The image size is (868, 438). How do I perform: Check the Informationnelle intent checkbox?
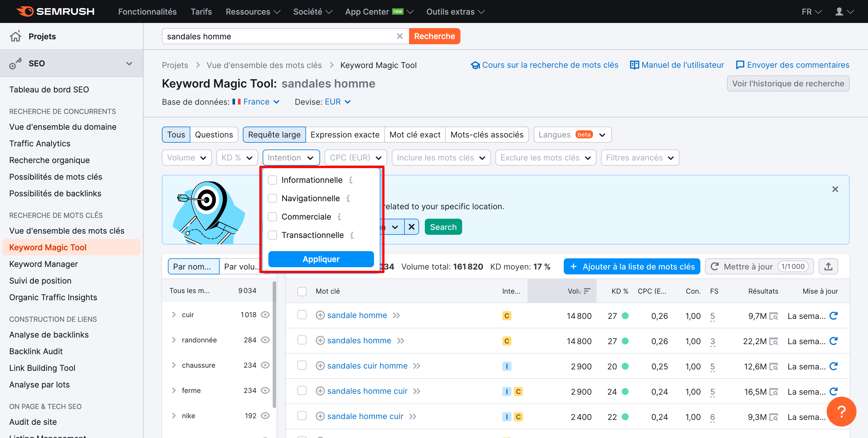[272, 180]
